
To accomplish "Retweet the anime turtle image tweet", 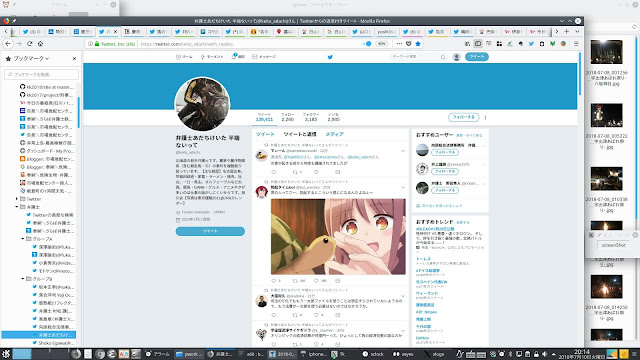I will tap(295, 281).
